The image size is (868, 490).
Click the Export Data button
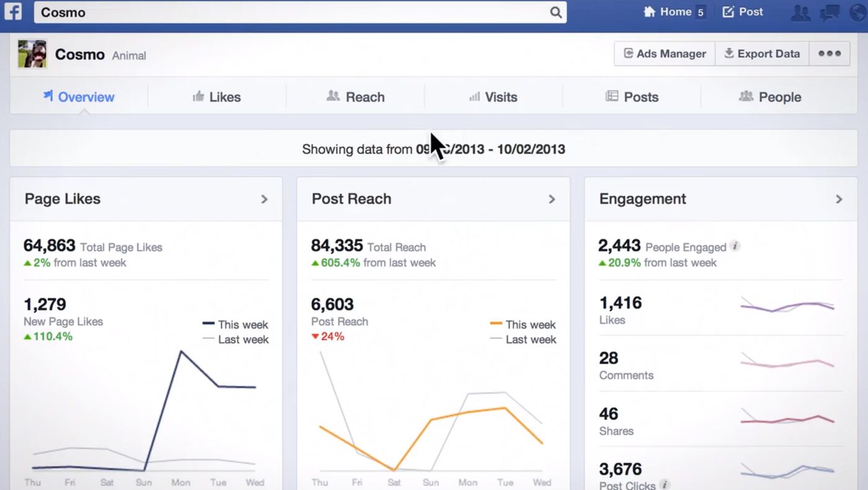(x=762, y=54)
